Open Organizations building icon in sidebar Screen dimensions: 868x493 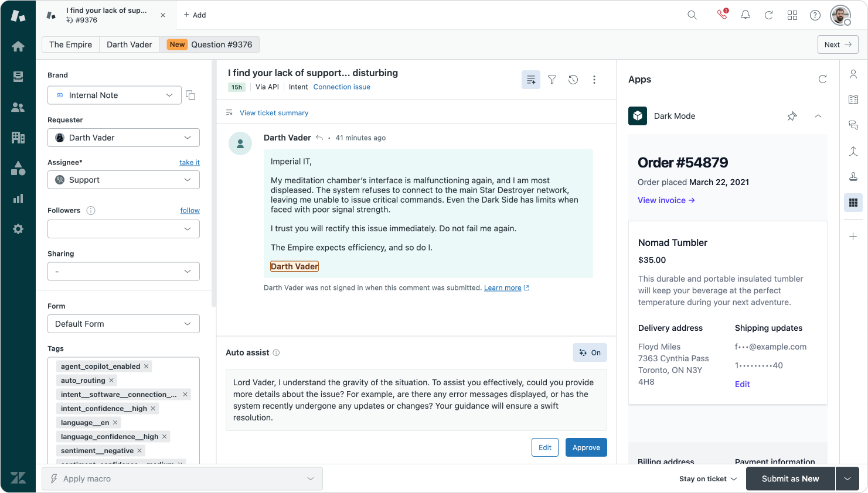(18, 138)
